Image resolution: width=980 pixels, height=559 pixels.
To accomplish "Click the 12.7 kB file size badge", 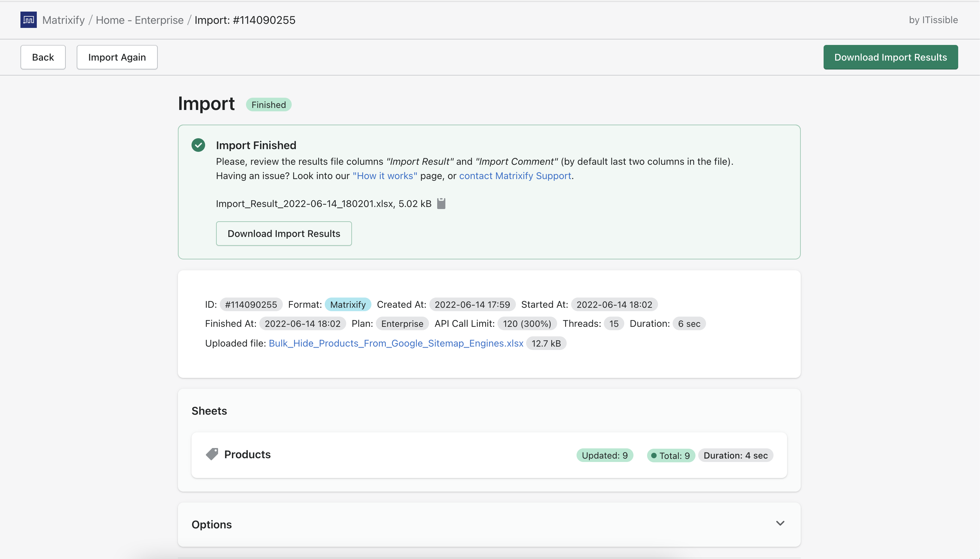I will click(x=546, y=343).
